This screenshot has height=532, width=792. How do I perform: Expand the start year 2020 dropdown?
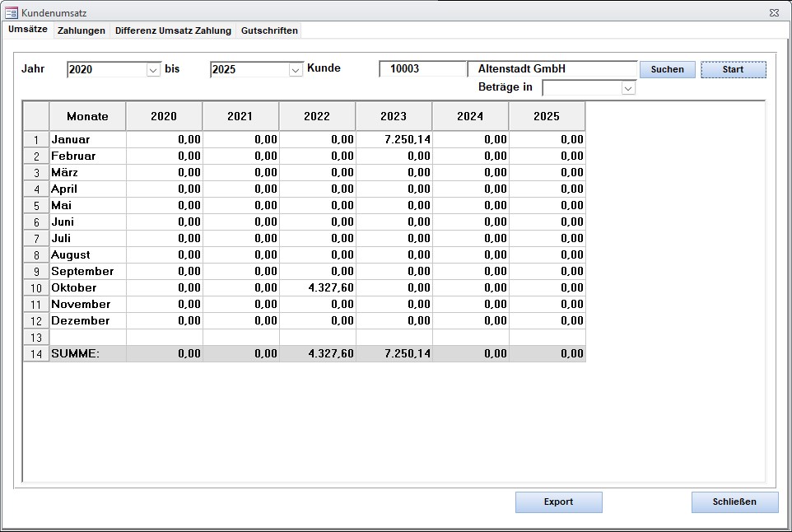(x=153, y=70)
